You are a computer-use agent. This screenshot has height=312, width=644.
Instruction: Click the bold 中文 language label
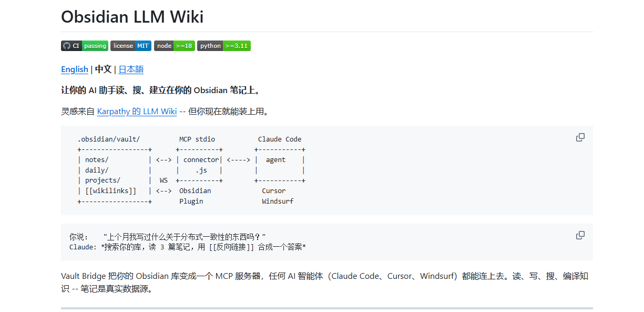(103, 69)
